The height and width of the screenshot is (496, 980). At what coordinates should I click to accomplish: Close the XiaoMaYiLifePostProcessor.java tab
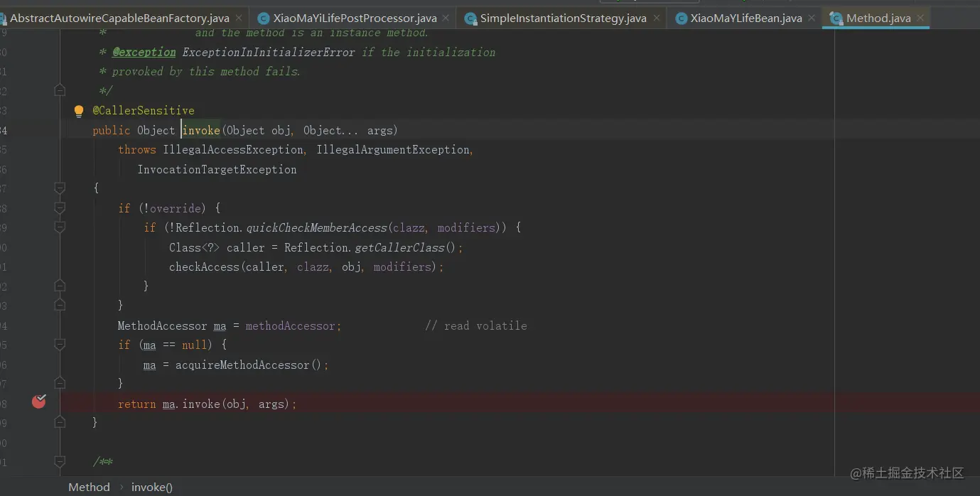coord(446,18)
